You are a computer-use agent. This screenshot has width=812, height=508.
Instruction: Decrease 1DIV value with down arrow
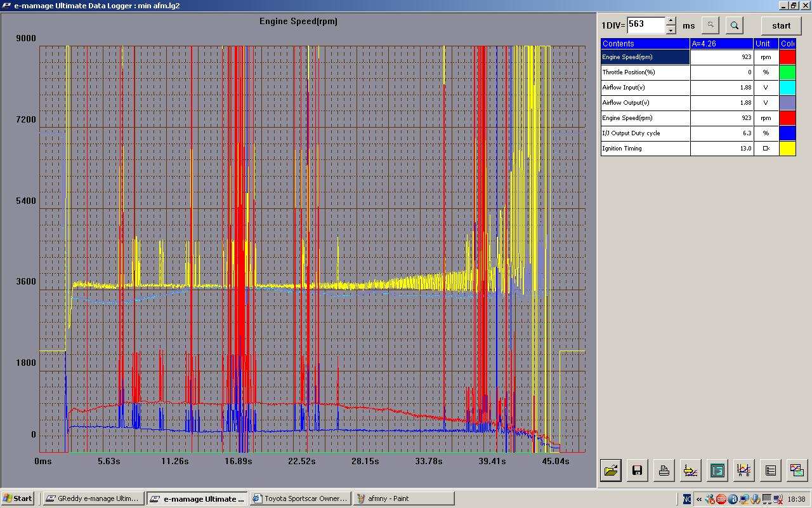coord(671,30)
